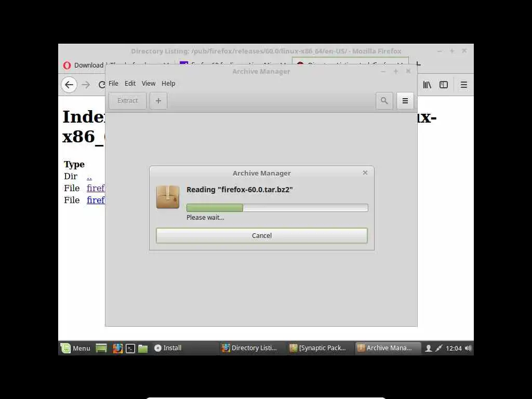Open Archive Manager File menu
The height and width of the screenshot is (399, 532).
pyautogui.click(x=113, y=84)
